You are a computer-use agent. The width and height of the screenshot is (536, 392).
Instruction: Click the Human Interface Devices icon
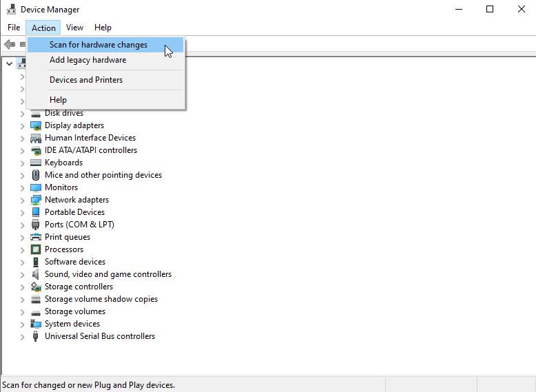36,138
